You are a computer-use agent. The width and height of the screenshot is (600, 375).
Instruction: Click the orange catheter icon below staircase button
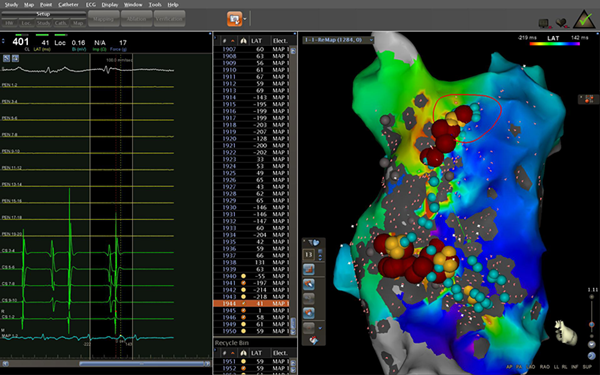[x=308, y=284]
